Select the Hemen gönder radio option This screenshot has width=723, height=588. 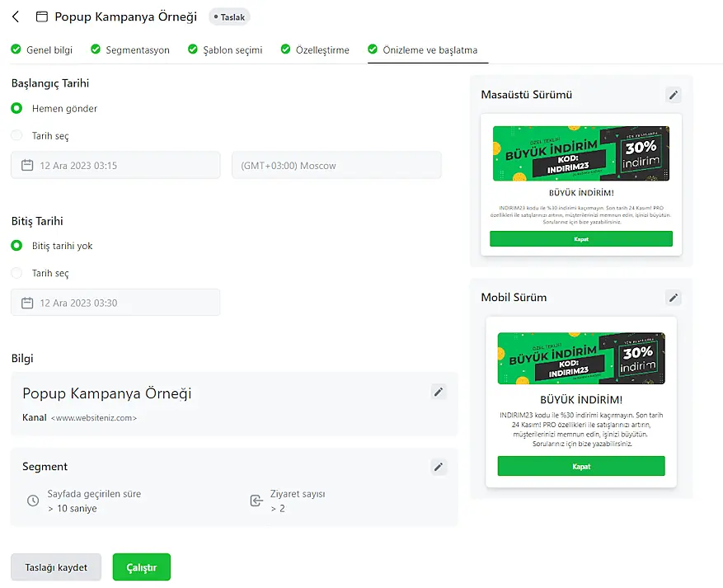16,109
